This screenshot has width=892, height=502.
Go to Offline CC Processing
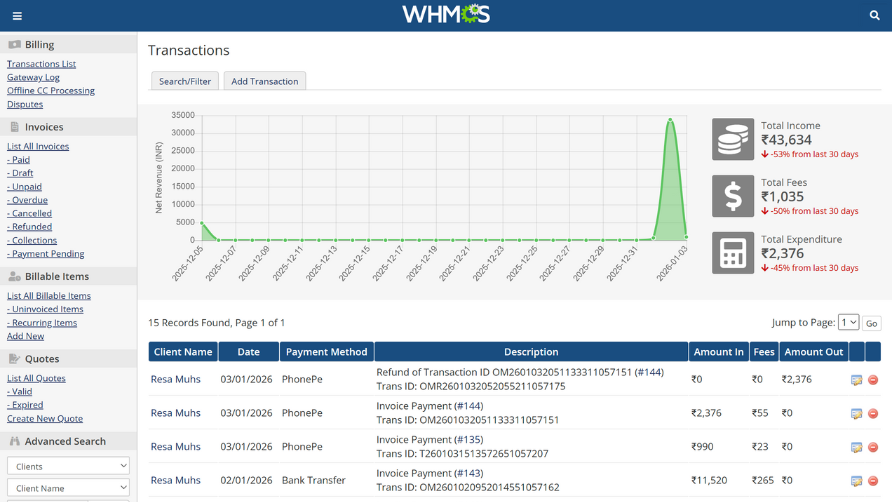[51, 90]
